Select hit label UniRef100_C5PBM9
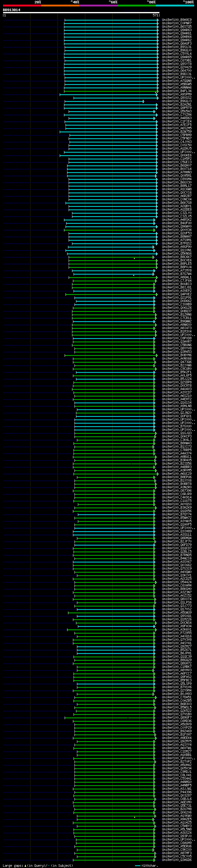197x868 pixels. [176, 135]
